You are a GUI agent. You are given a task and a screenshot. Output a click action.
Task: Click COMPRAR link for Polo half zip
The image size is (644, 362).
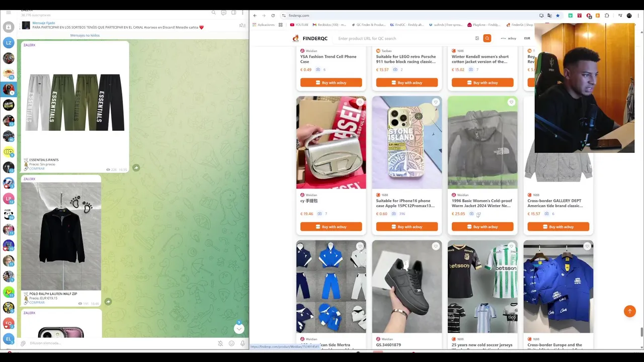(37, 303)
